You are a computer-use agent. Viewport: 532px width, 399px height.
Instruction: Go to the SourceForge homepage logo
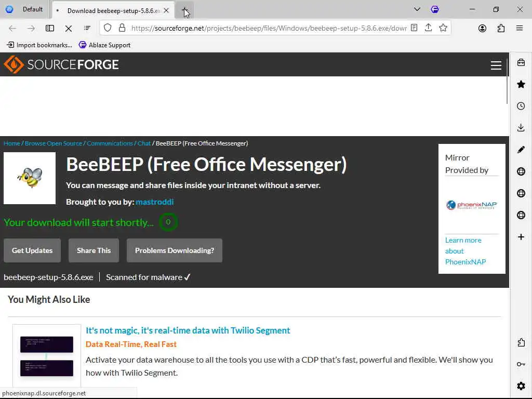[61, 64]
